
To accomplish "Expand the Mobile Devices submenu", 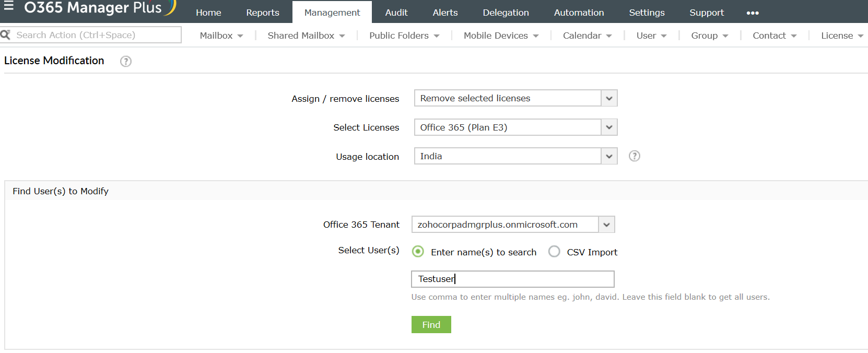I will [x=501, y=36].
